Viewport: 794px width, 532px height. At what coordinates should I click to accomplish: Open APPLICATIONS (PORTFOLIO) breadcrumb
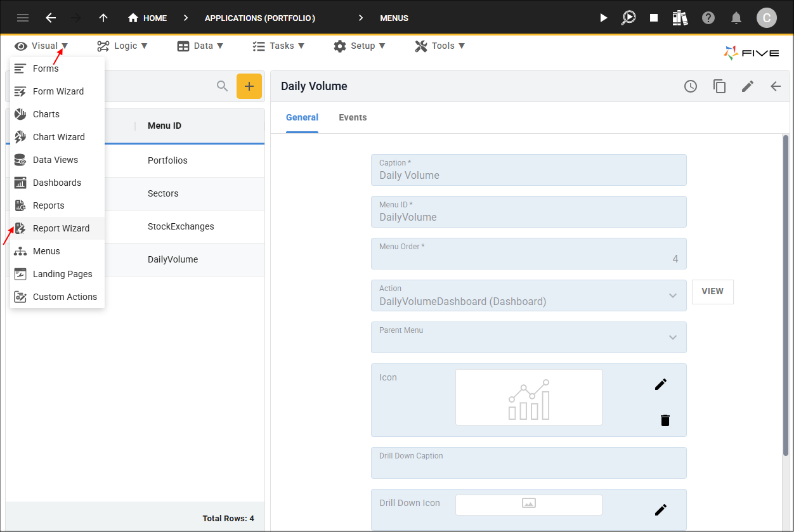[x=260, y=18]
